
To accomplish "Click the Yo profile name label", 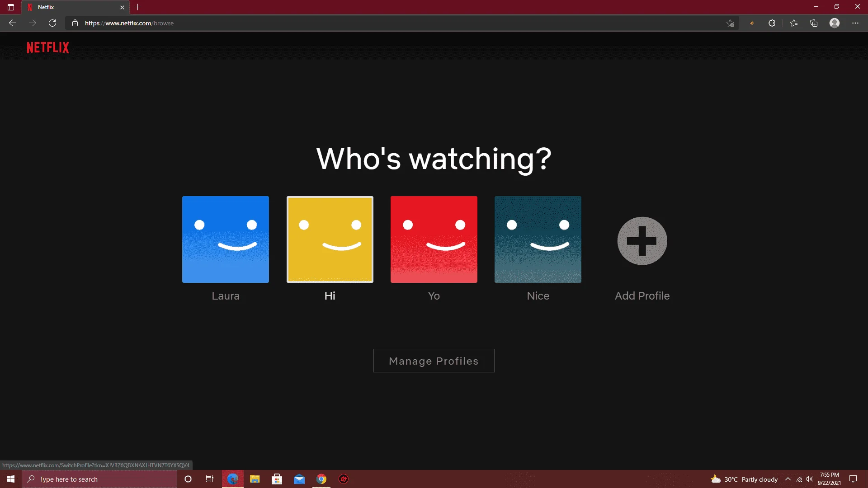I will 434,296.
